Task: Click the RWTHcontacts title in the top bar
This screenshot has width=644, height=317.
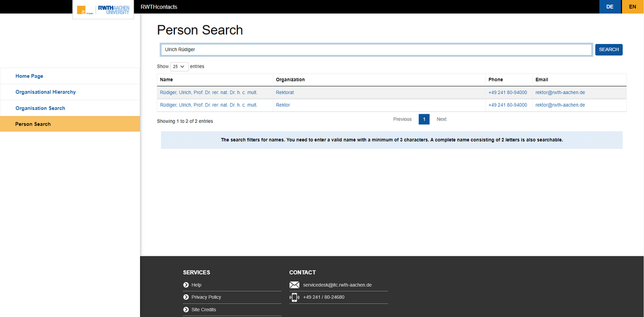Action: [x=159, y=7]
